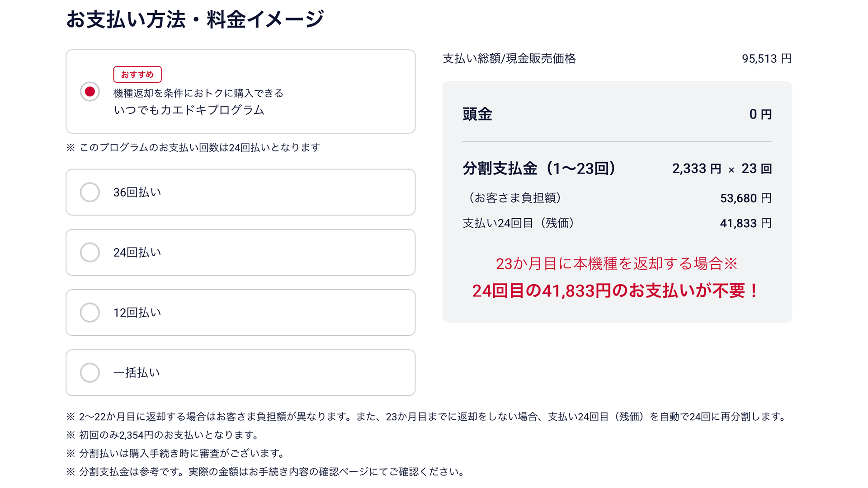The width and height of the screenshot is (868, 488).
Task: Click the 2,333 円 × 23 回 installment amount
Action: 722,169
